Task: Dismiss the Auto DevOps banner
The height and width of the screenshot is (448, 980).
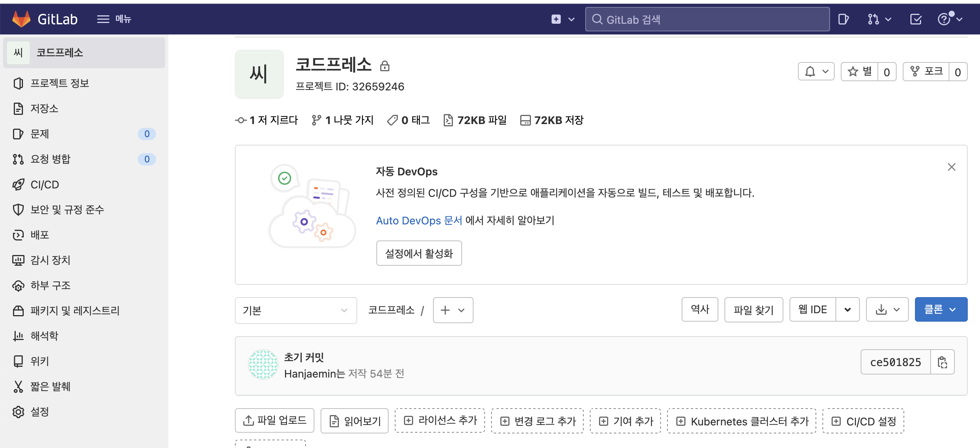Action: [951, 167]
